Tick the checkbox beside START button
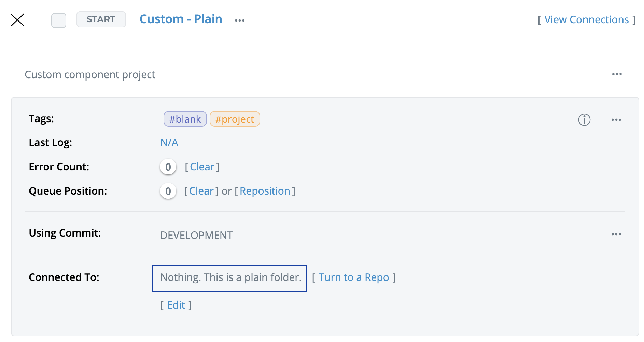This screenshot has width=644, height=342. click(59, 20)
